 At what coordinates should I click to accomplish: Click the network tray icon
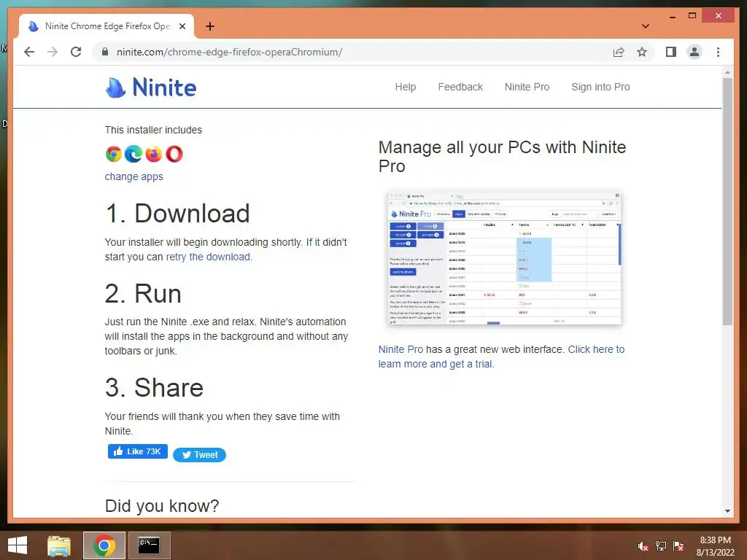click(x=661, y=546)
